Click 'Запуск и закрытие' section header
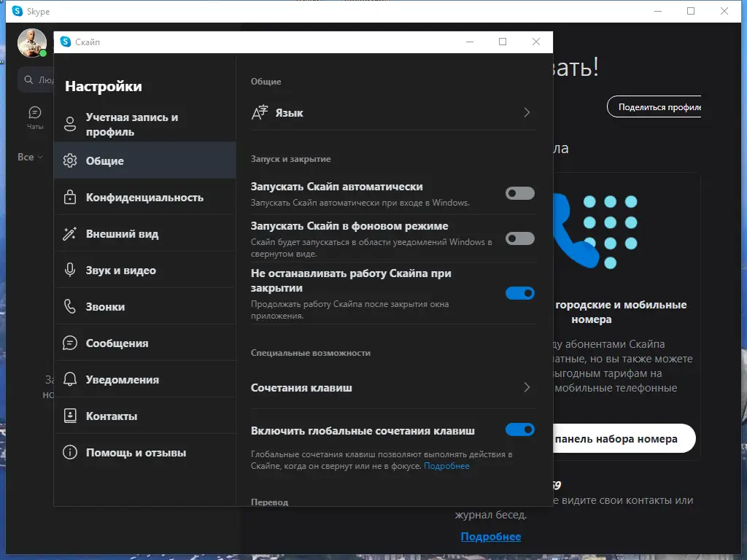Image resolution: width=747 pixels, height=560 pixels. click(290, 159)
